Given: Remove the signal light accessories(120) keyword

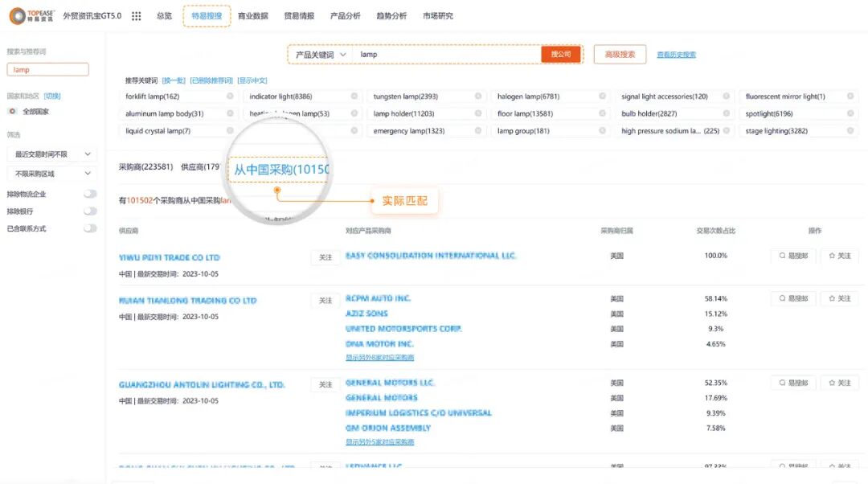Looking at the screenshot, I should click(x=726, y=96).
